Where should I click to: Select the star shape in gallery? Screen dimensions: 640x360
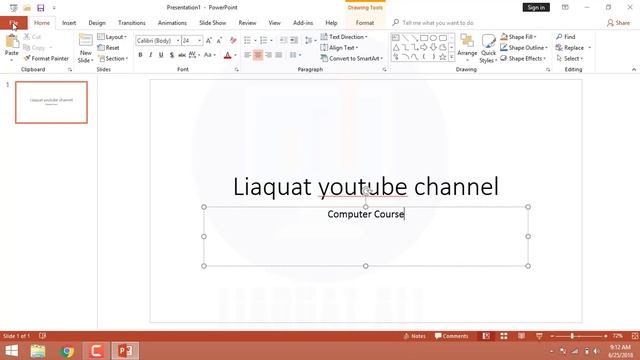442,57
